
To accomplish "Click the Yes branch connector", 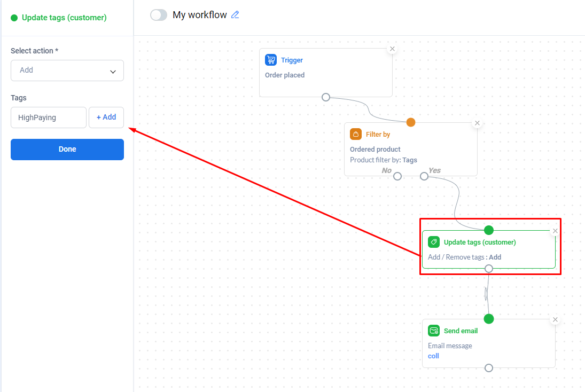I will tap(424, 176).
